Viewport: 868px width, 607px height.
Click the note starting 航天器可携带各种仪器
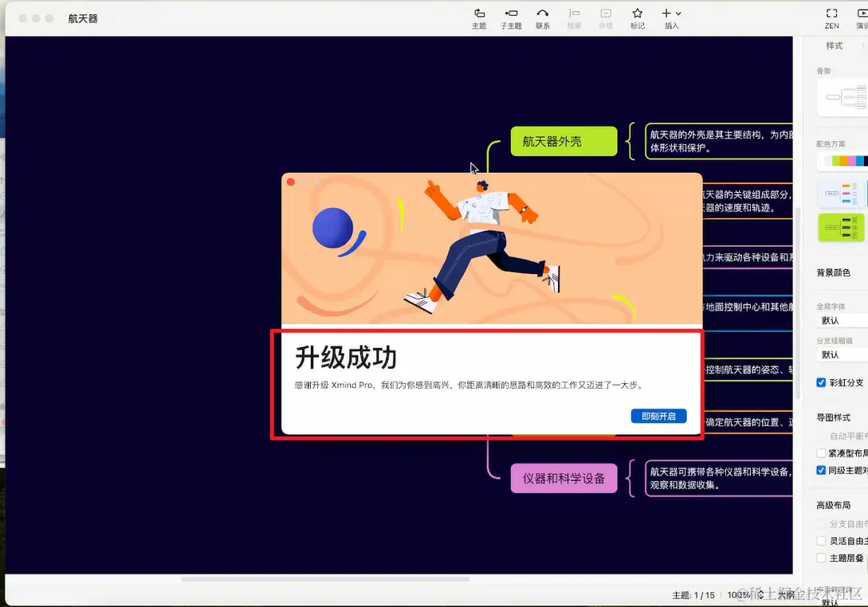tap(718, 478)
